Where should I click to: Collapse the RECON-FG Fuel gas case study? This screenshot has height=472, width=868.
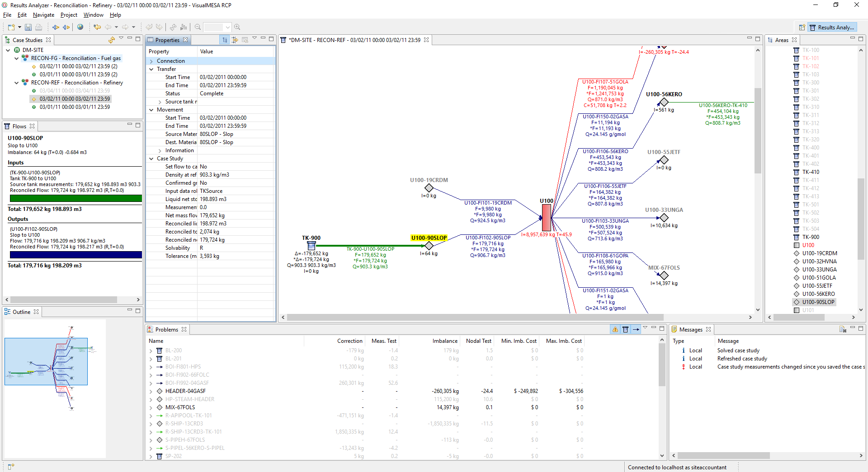[16, 58]
